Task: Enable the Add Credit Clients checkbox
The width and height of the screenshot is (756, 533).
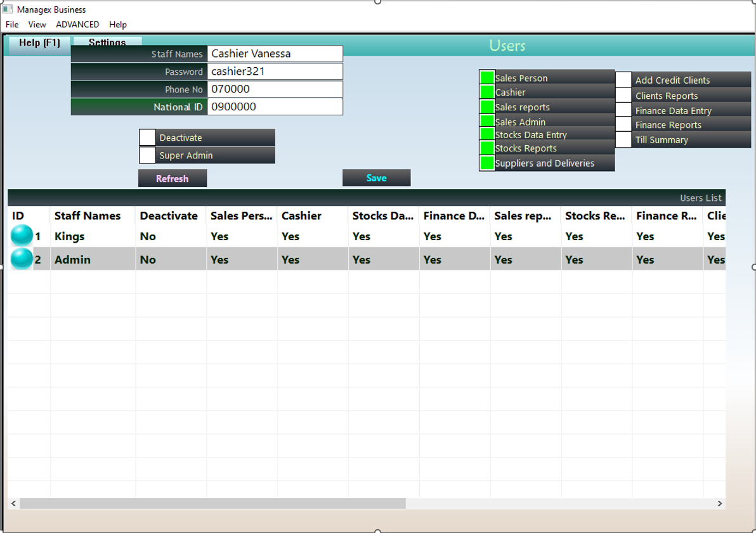Action: (x=623, y=80)
